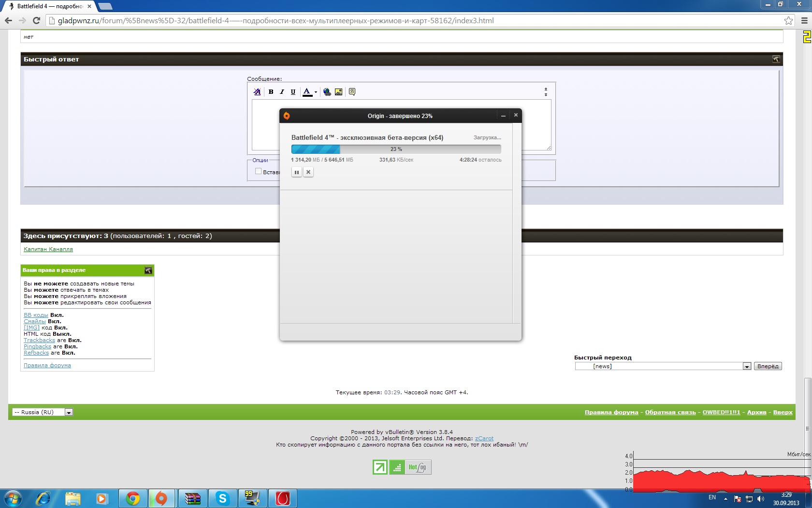Image resolution: width=812 pixels, height=508 pixels.
Task: Click the remove text formatting icon
Action: pos(257,92)
